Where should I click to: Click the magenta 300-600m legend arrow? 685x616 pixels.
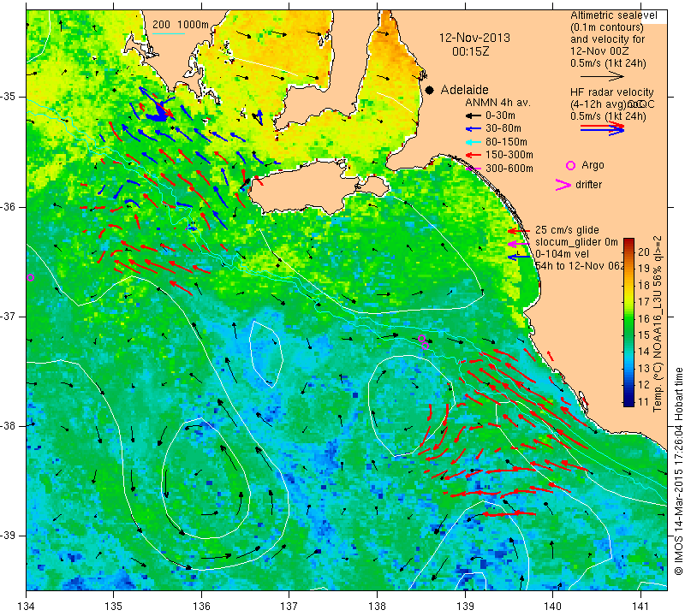474,169
